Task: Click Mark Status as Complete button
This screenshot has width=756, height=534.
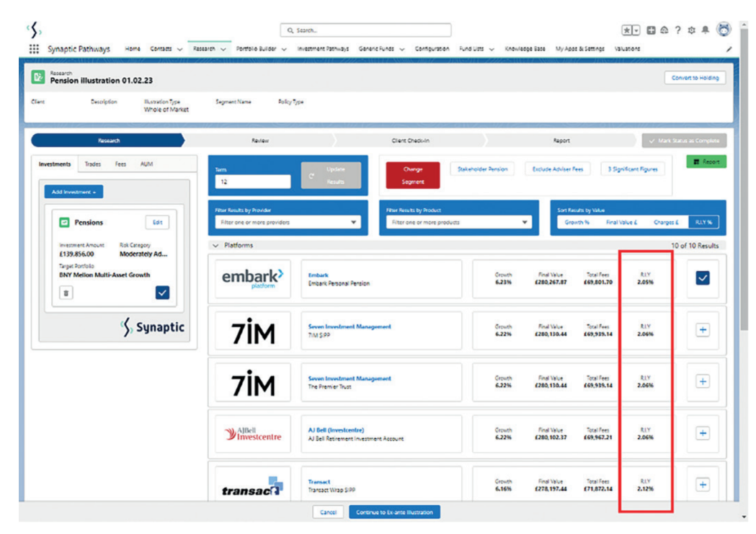Action: [684, 141]
